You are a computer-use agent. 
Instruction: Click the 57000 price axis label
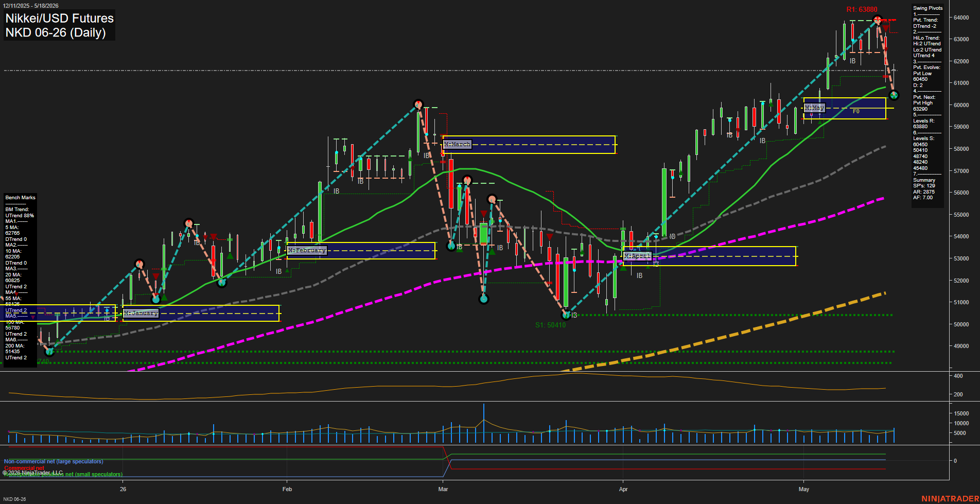(x=961, y=171)
